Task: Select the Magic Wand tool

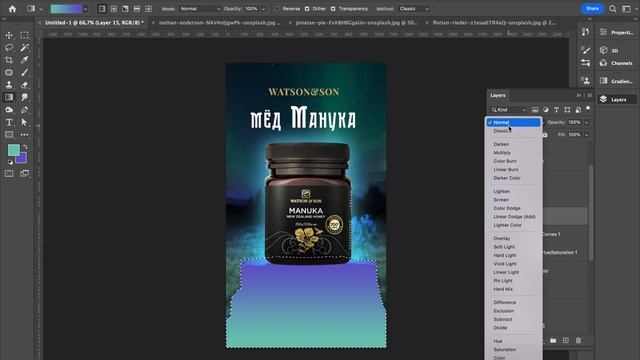Action: coord(24,48)
